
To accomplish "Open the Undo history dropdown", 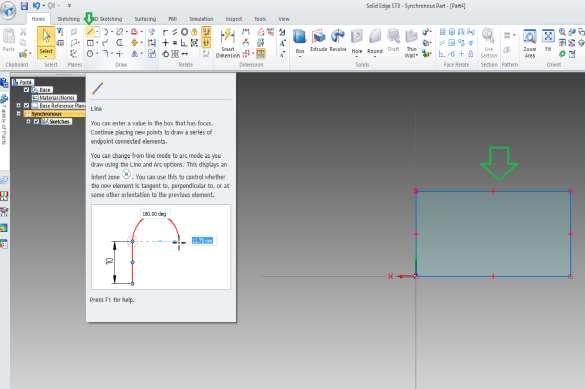I will [43, 6].
